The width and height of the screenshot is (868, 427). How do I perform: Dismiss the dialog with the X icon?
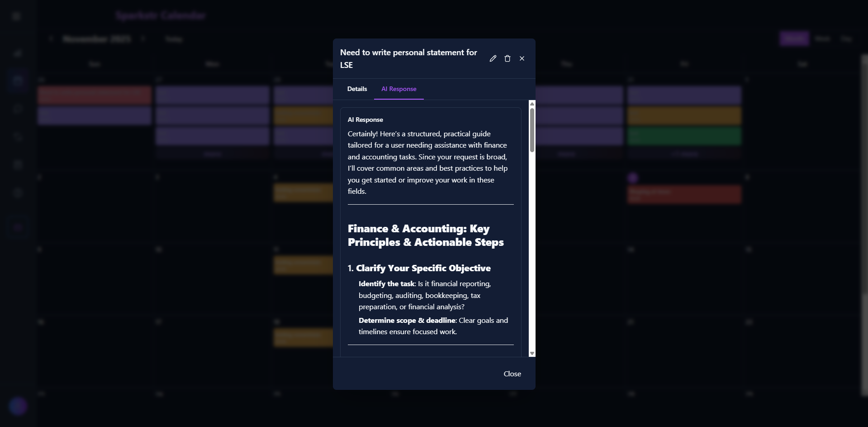click(x=522, y=58)
